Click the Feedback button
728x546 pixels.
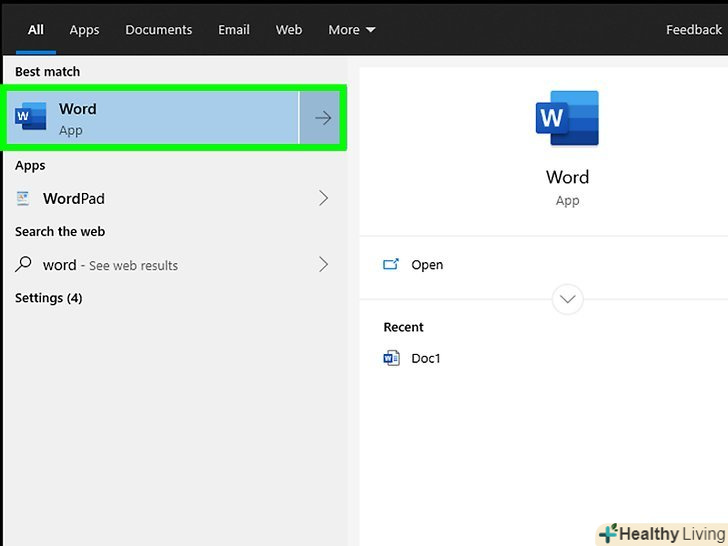click(x=693, y=30)
